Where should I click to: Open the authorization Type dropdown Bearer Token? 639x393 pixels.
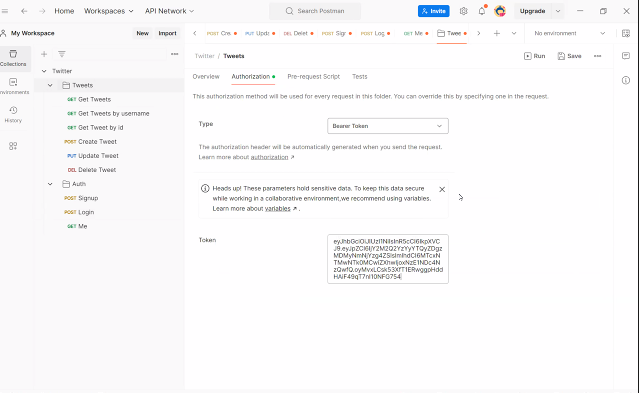[x=388, y=126]
